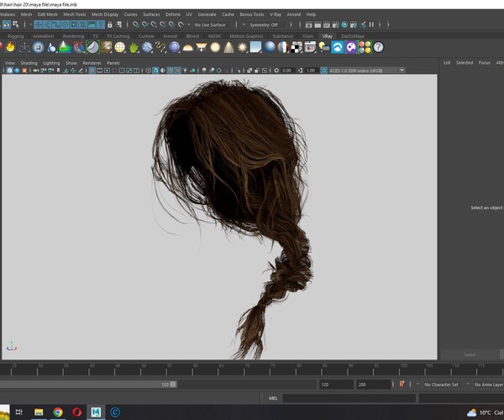The width and height of the screenshot is (504, 420).
Task: Click the purple Chaos Cloud shelf icon
Action: click(351, 47)
